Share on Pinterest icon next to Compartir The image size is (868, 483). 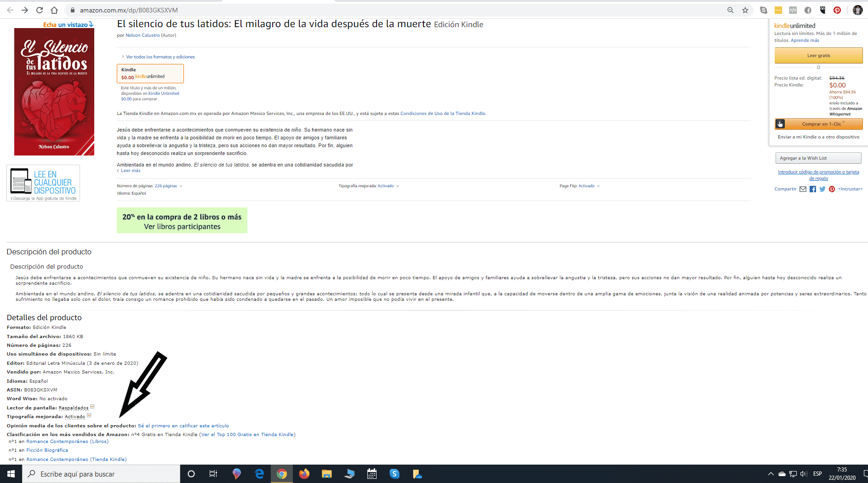tap(832, 189)
